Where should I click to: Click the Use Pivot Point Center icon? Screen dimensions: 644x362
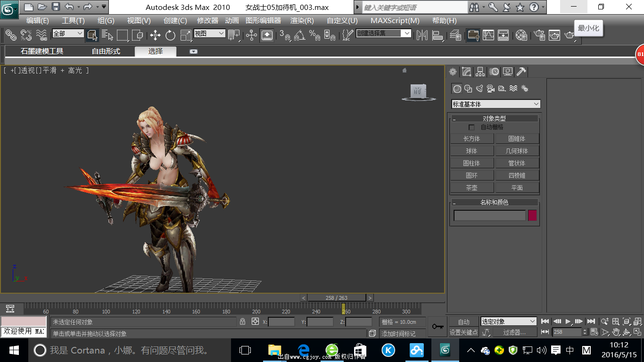pos(234,35)
